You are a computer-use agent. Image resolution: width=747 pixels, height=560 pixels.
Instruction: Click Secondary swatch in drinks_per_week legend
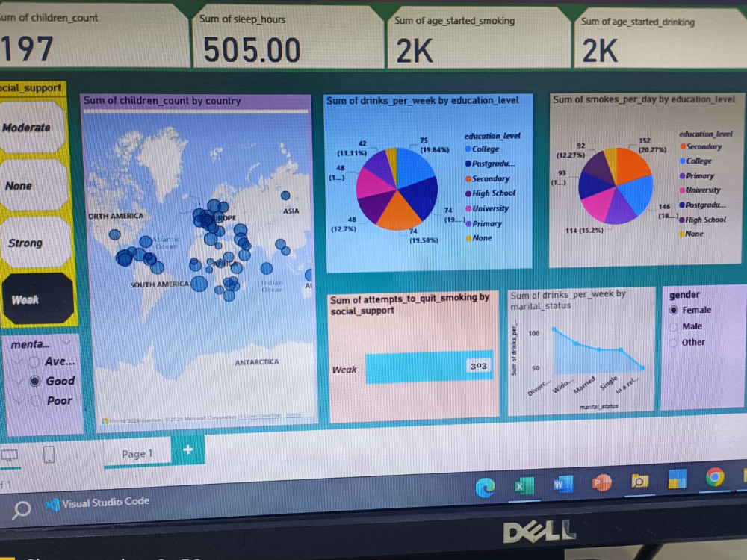(x=468, y=179)
